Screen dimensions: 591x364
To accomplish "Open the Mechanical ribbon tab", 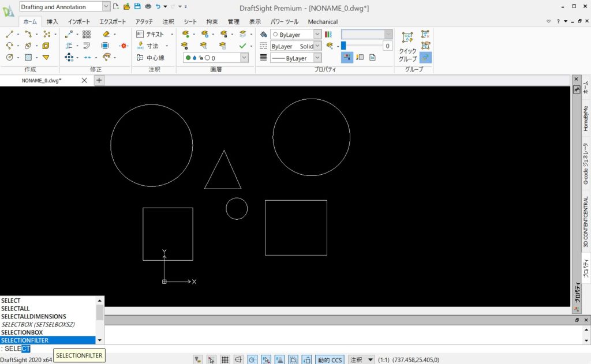I will (323, 21).
